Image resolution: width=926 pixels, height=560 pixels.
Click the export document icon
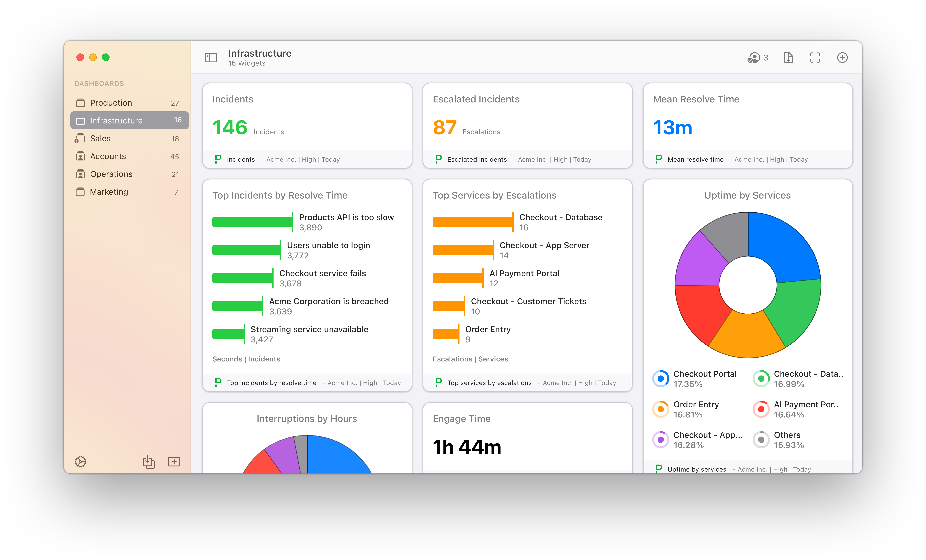[788, 57]
